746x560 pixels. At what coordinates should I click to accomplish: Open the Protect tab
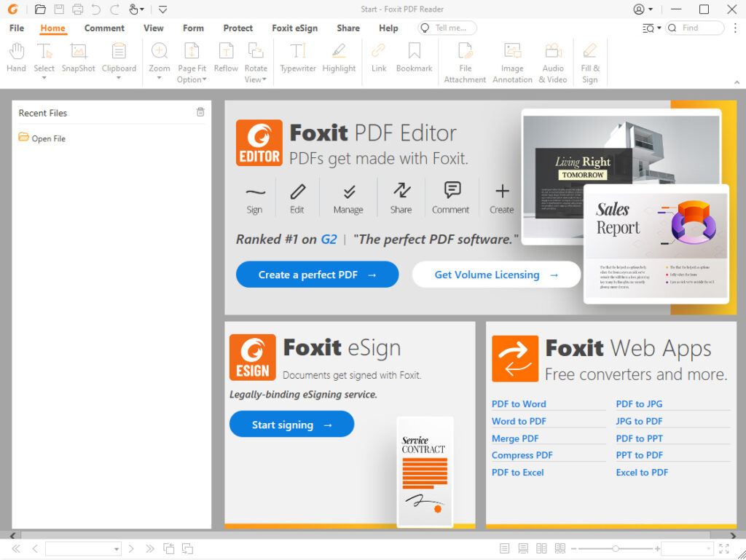(238, 28)
